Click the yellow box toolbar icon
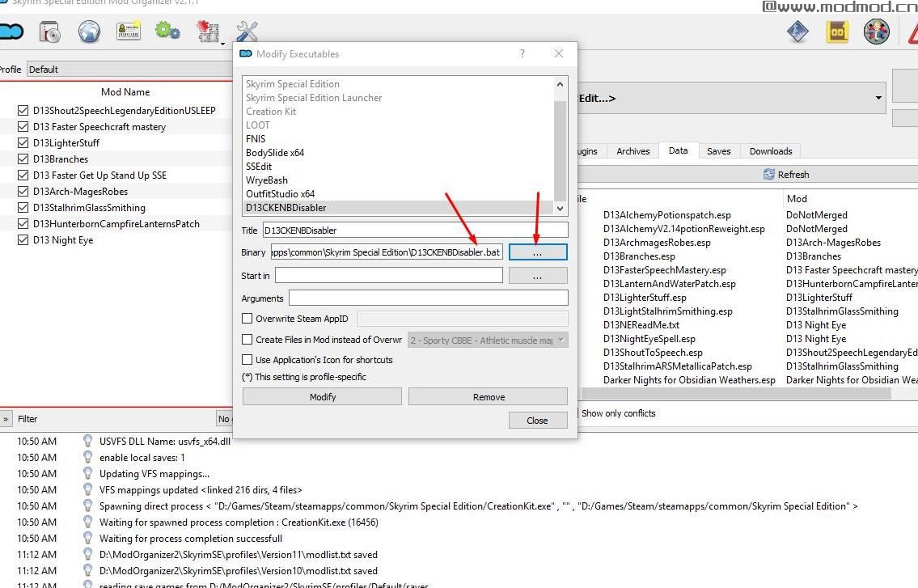 [837, 32]
